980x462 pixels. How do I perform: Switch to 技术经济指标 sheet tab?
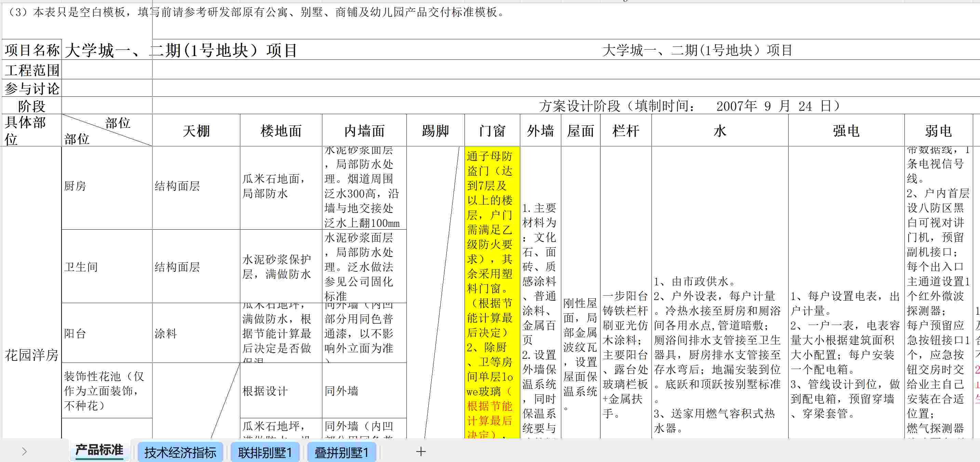click(180, 452)
